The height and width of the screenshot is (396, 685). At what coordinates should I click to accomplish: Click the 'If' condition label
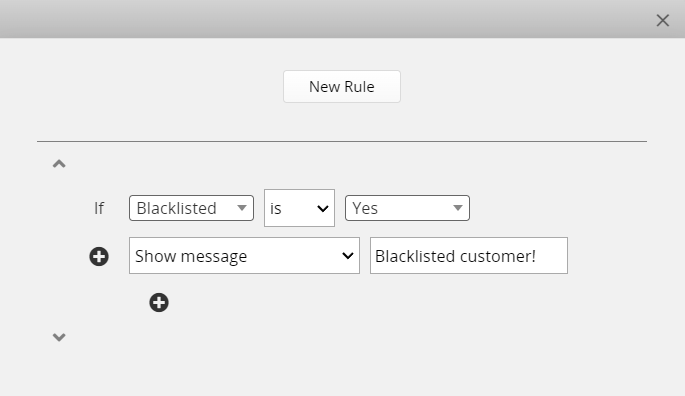point(99,208)
